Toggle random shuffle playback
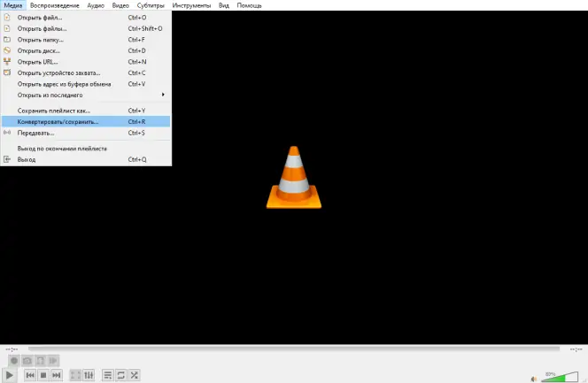This screenshot has width=588, height=383. (x=135, y=375)
